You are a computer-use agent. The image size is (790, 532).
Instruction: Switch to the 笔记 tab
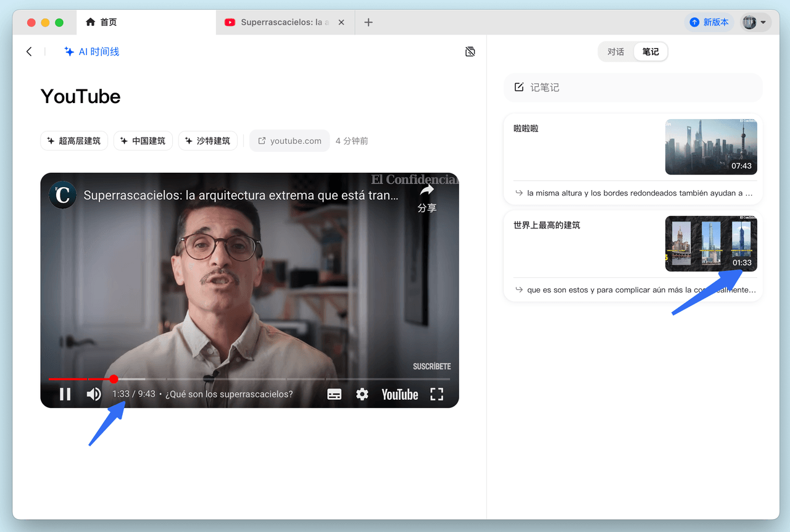click(x=651, y=52)
